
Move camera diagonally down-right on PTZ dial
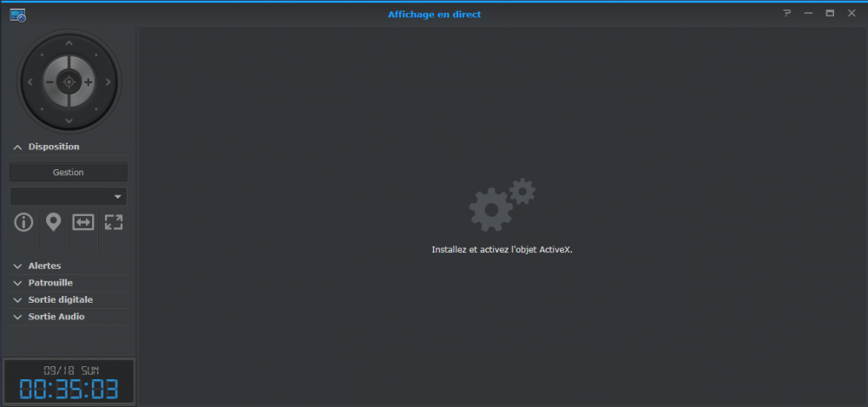coord(96,109)
